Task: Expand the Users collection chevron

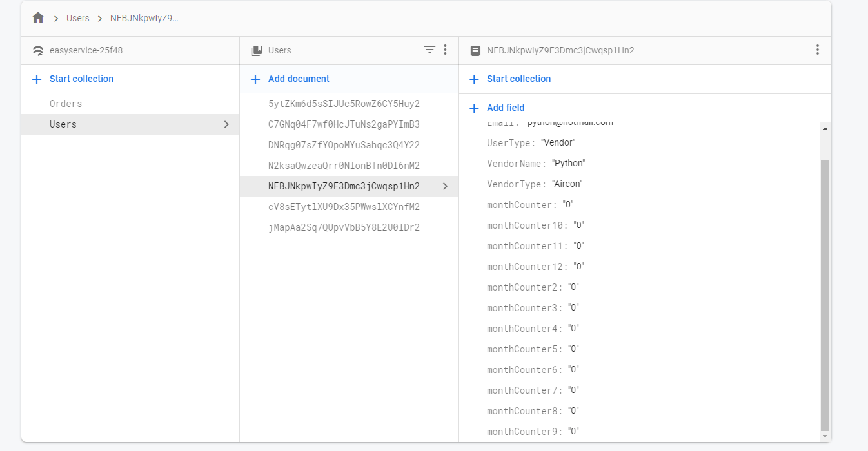Action: 226,124
